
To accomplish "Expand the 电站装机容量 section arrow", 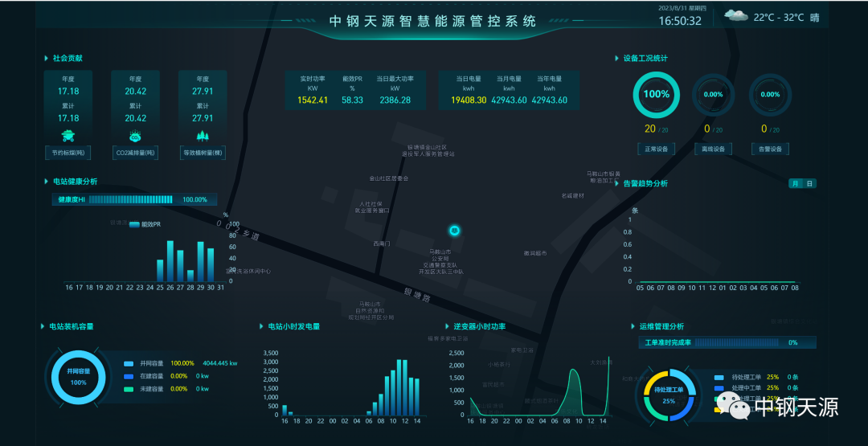I will pos(43,326).
